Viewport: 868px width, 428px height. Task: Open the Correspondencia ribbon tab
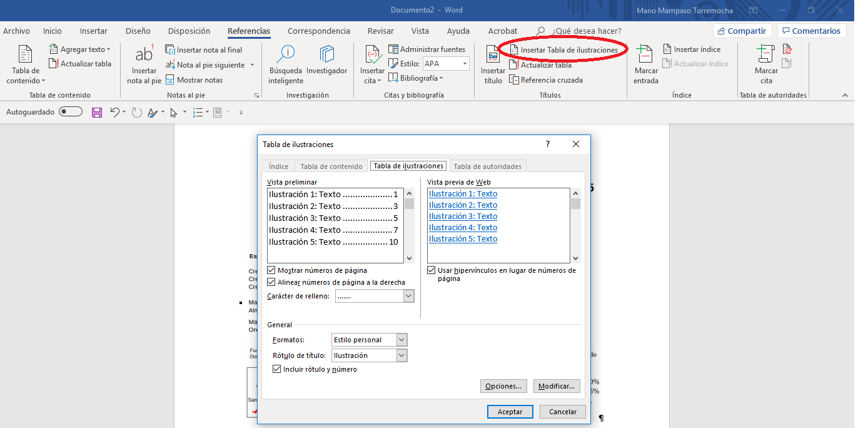click(319, 31)
